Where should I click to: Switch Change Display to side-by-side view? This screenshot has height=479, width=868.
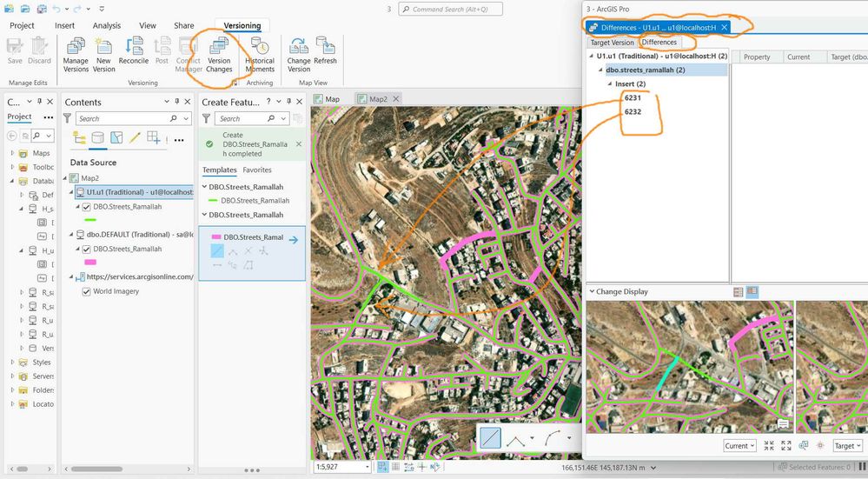click(x=752, y=292)
